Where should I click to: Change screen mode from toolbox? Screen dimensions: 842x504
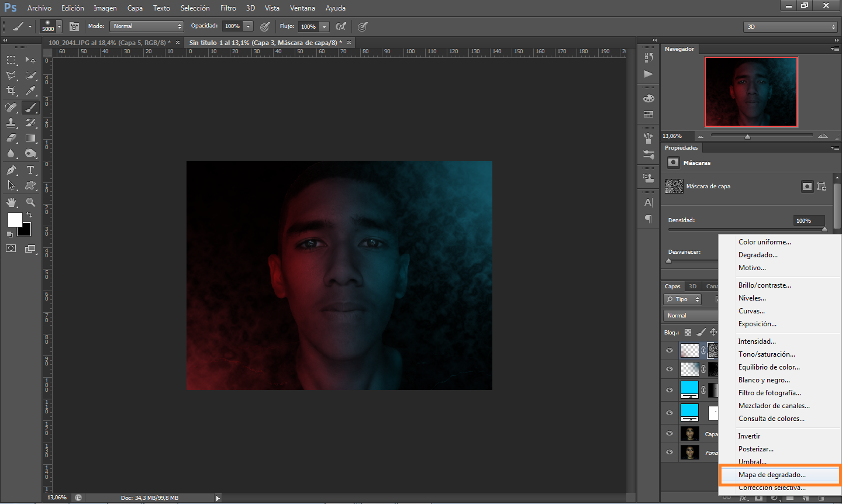pos(30,248)
